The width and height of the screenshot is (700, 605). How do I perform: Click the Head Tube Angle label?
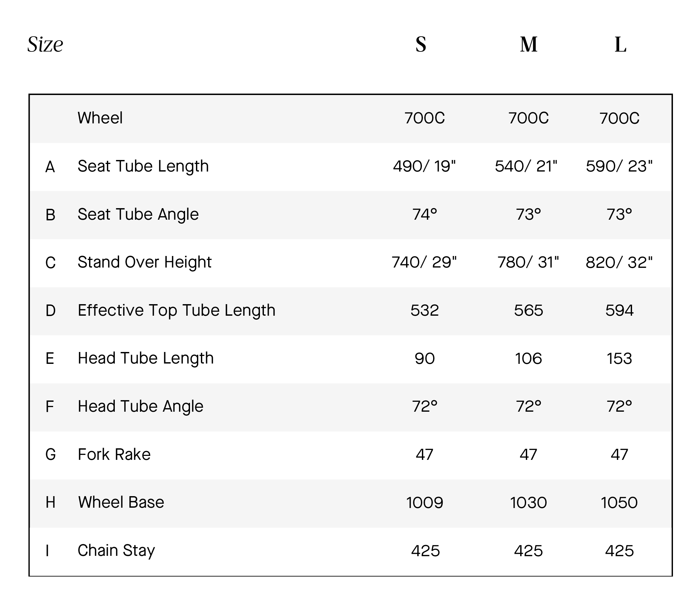tap(141, 406)
